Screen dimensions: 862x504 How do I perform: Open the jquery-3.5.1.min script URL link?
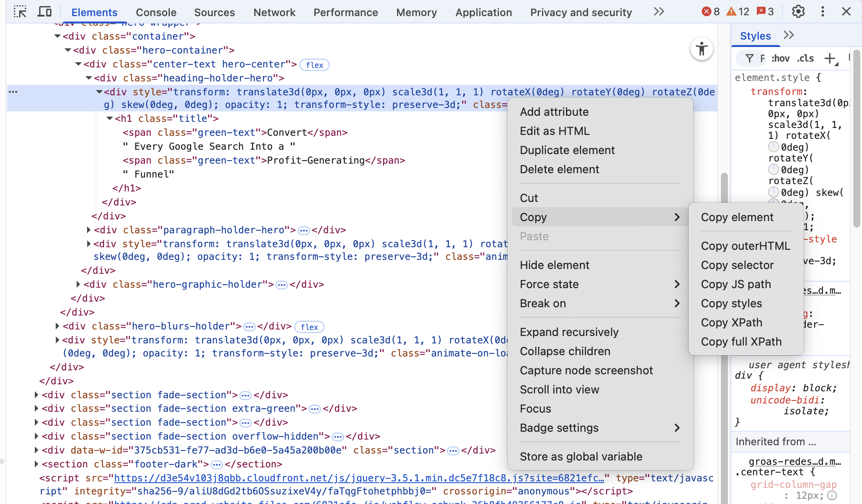click(359, 478)
